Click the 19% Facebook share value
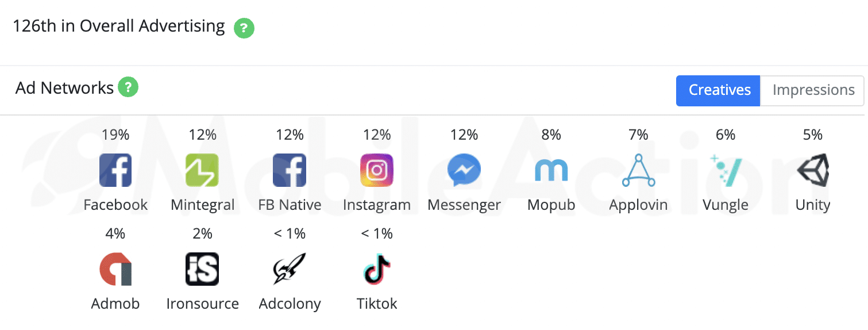868x330 pixels. click(115, 135)
